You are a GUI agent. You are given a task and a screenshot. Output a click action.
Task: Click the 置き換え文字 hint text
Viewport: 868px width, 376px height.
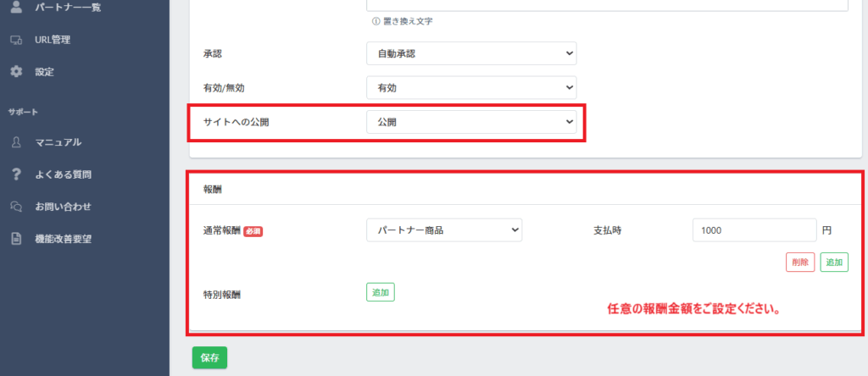tap(407, 21)
